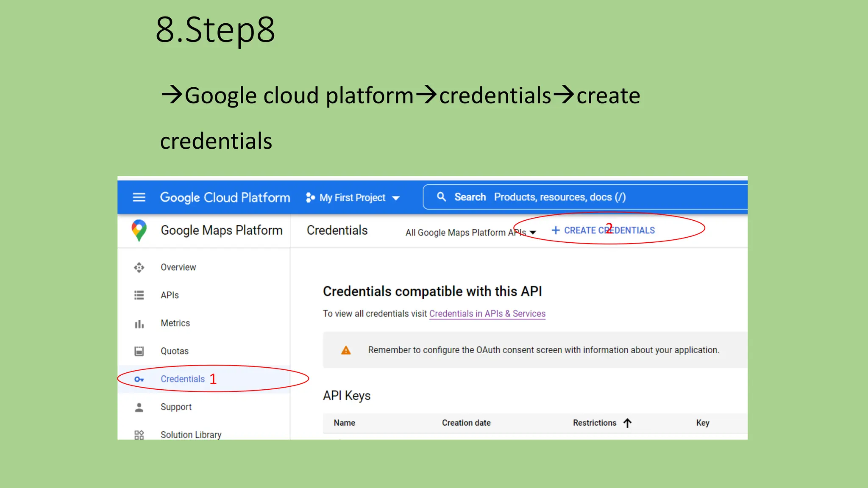The width and height of the screenshot is (868, 488).
Task: Open the My First Project selector dropdown
Action: pyautogui.click(x=353, y=198)
